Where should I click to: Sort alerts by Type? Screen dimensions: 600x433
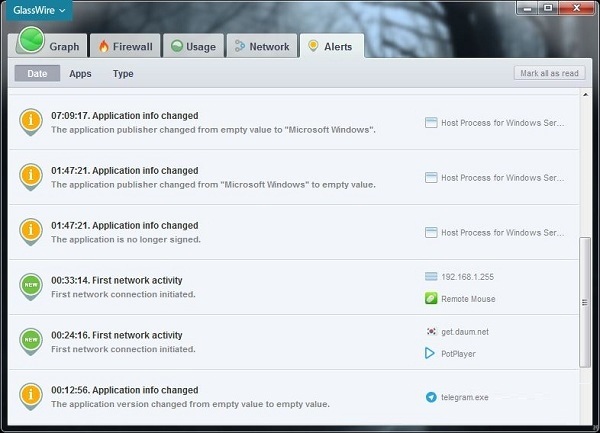click(x=123, y=73)
